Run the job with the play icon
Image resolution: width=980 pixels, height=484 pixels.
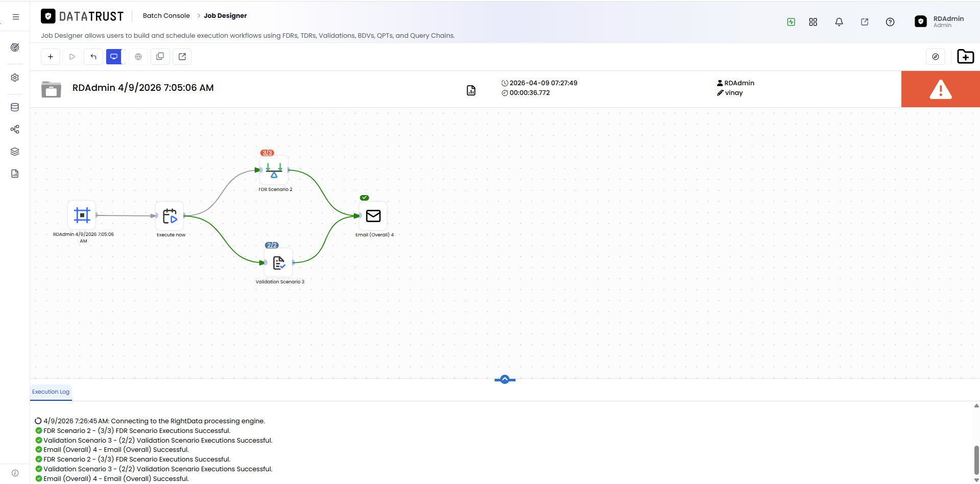coord(72,57)
